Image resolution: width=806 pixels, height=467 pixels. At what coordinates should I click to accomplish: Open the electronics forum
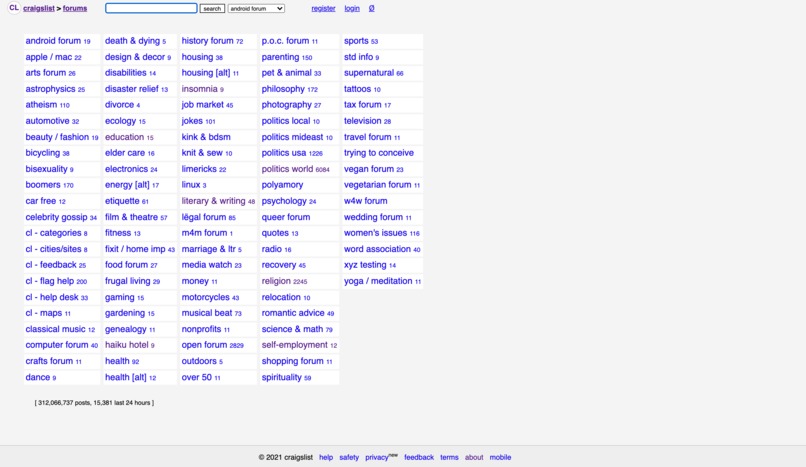126,169
